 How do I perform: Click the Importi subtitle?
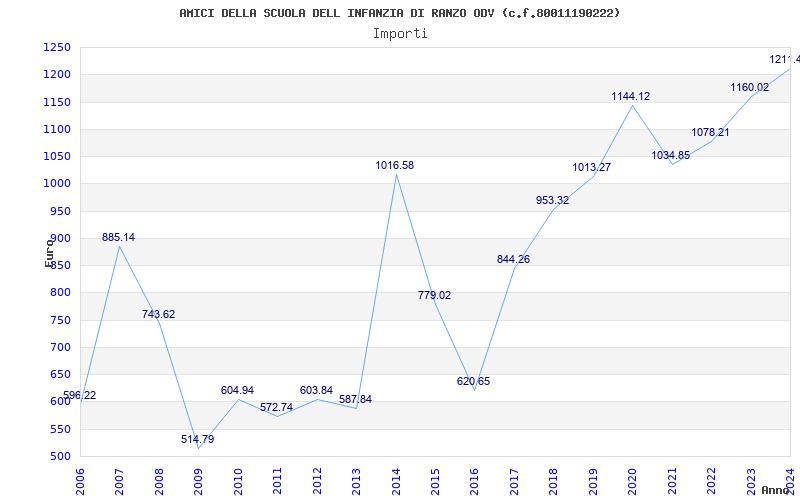(x=400, y=34)
